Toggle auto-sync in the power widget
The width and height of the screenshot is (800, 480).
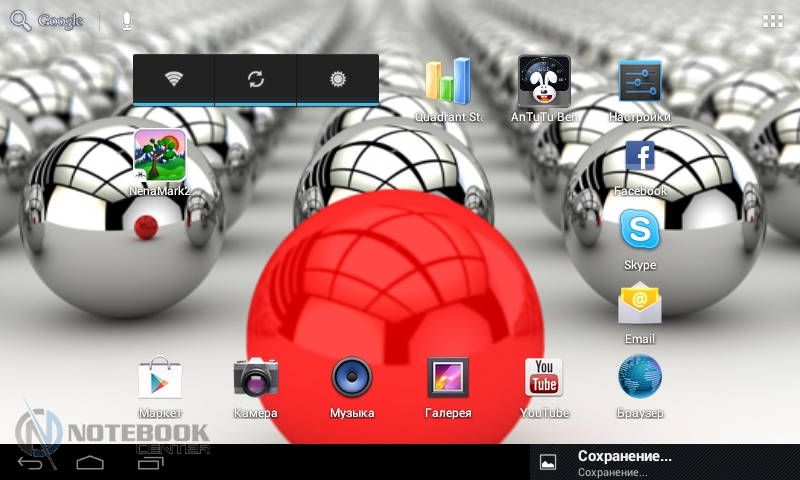point(256,79)
